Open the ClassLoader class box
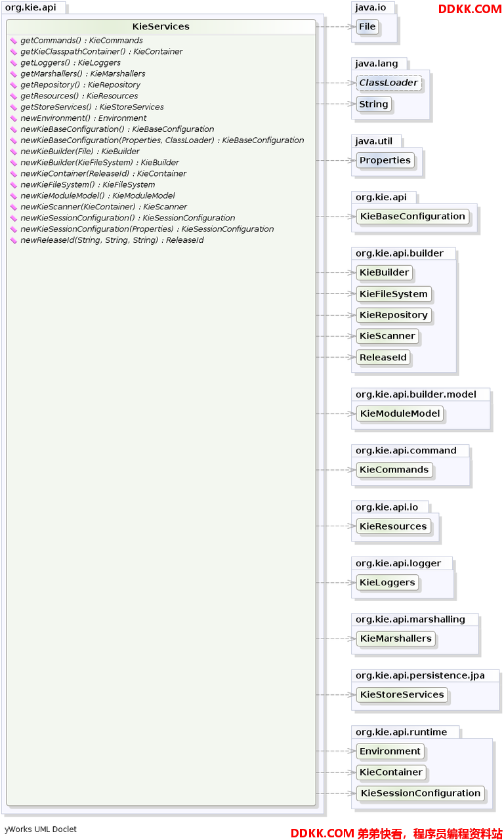Screen dimensions: 504x840 388,83
